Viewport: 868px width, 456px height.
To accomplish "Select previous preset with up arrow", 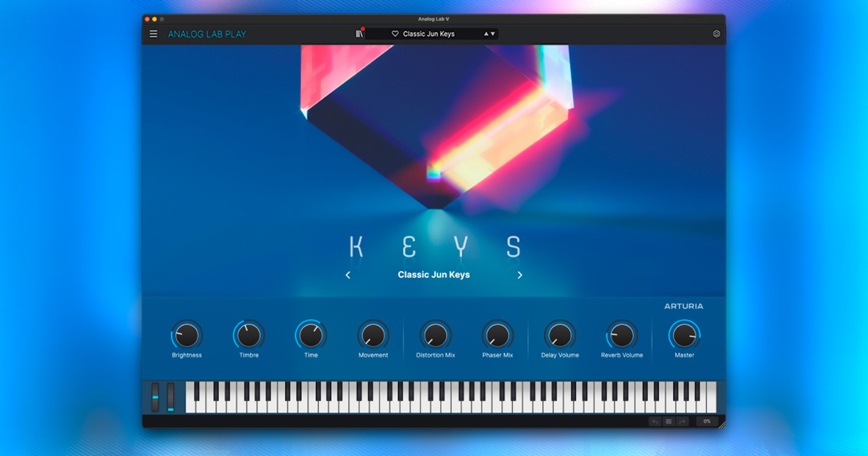I will click(486, 34).
